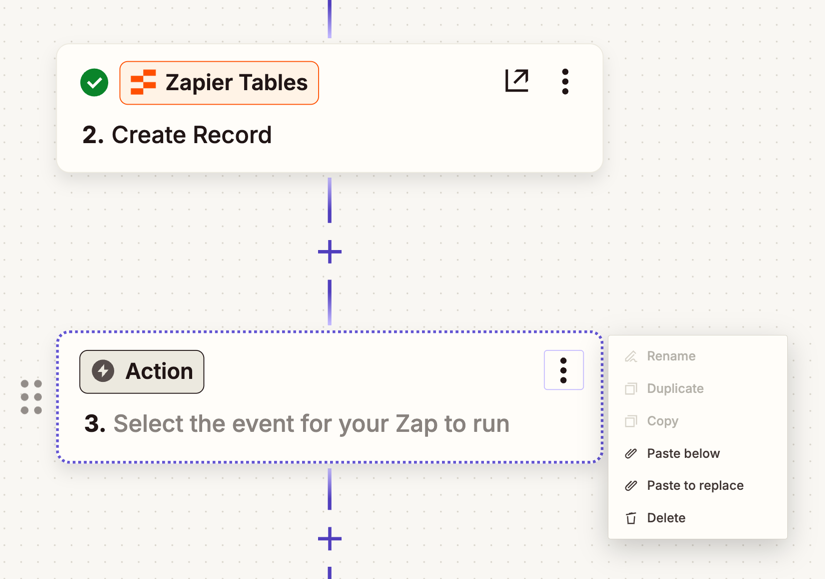Click the Zapier Tables app badge
The width and height of the screenshot is (825, 579).
(219, 83)
